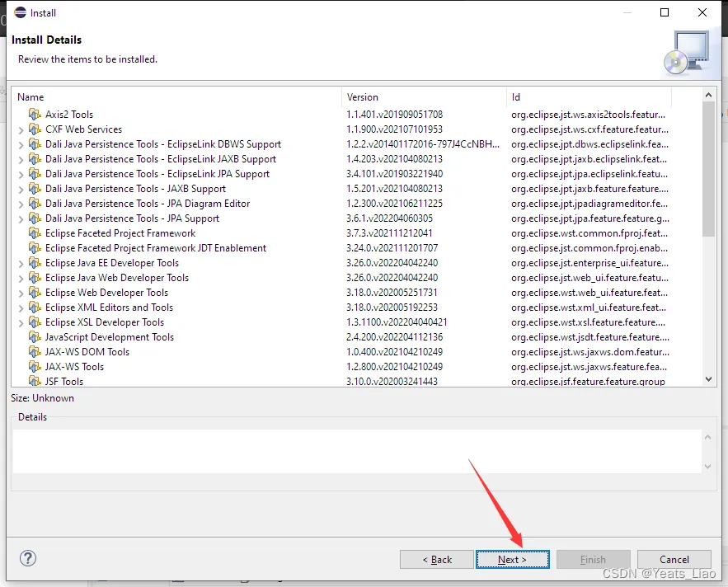Click the Eclipse XSL Developer Tools icon
The height and width of the screenshot is (587, 728).
(35, 322)
